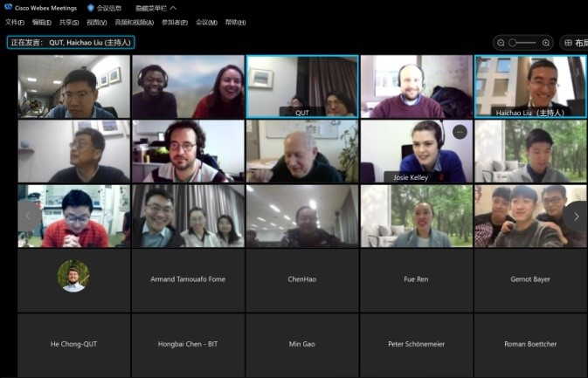Screen dimensions: 588x378
Task: Open more options on Josie Kelley's video
Action: (460, 132)
